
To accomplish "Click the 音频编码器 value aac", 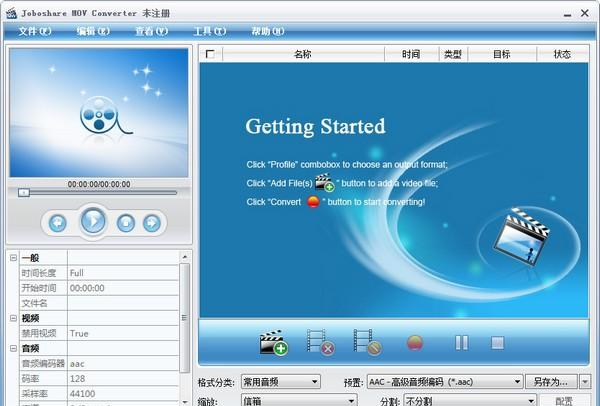I will pyautogui.click(x=123, y=364).
